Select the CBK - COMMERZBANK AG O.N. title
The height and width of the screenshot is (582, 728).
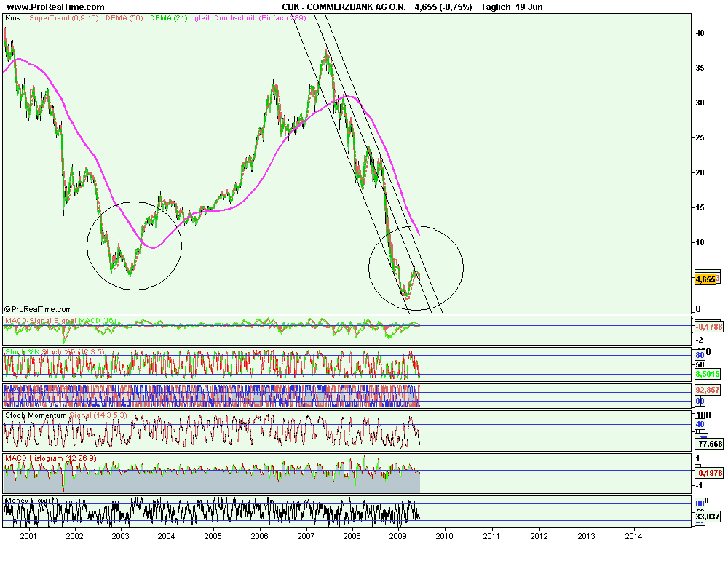pos(344,7)
